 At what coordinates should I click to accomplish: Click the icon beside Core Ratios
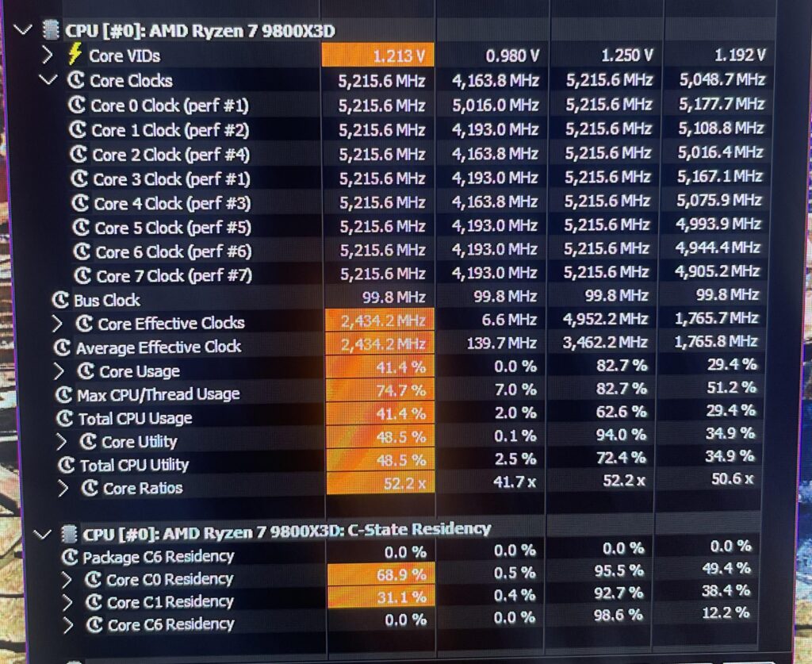pyautogui.click(x=90, y=487)
